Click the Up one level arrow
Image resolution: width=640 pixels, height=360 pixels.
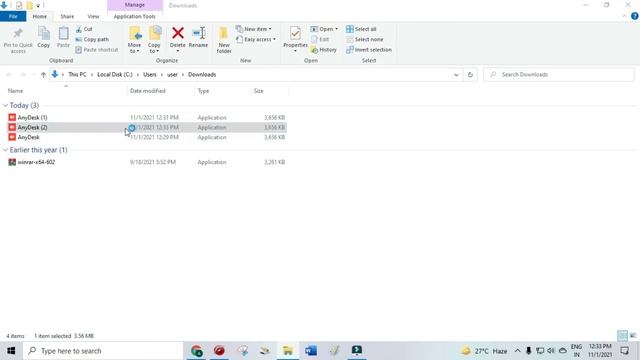pyautogui.click(x=43, y=75)
